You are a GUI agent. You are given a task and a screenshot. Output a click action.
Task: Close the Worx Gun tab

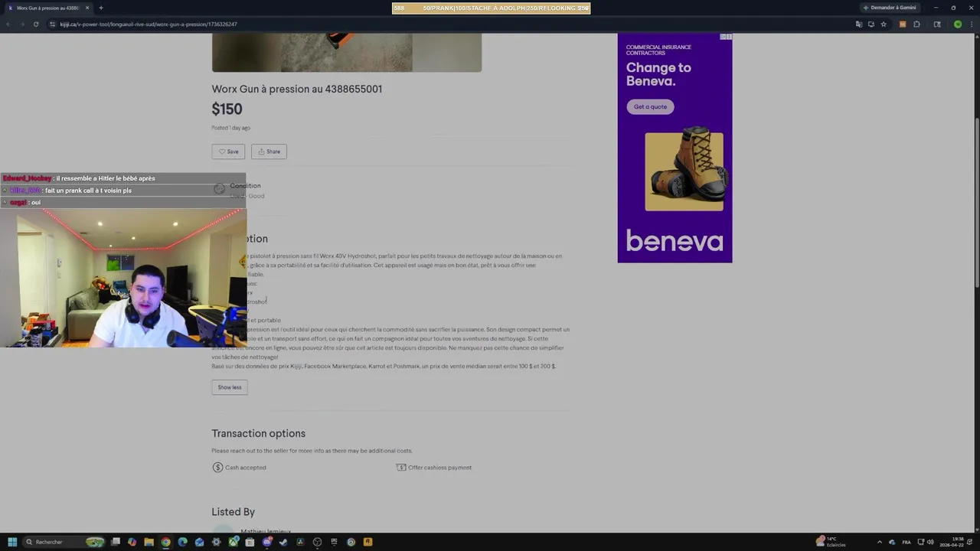87,8
